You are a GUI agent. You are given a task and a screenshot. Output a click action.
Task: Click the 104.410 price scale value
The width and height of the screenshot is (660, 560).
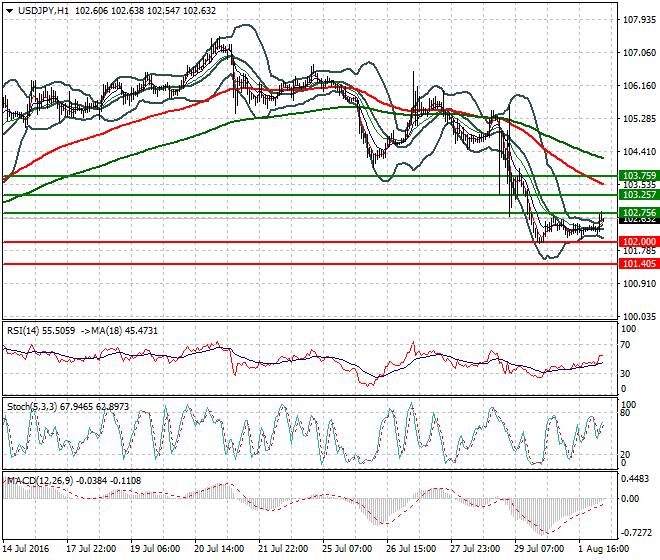point(639,152)
